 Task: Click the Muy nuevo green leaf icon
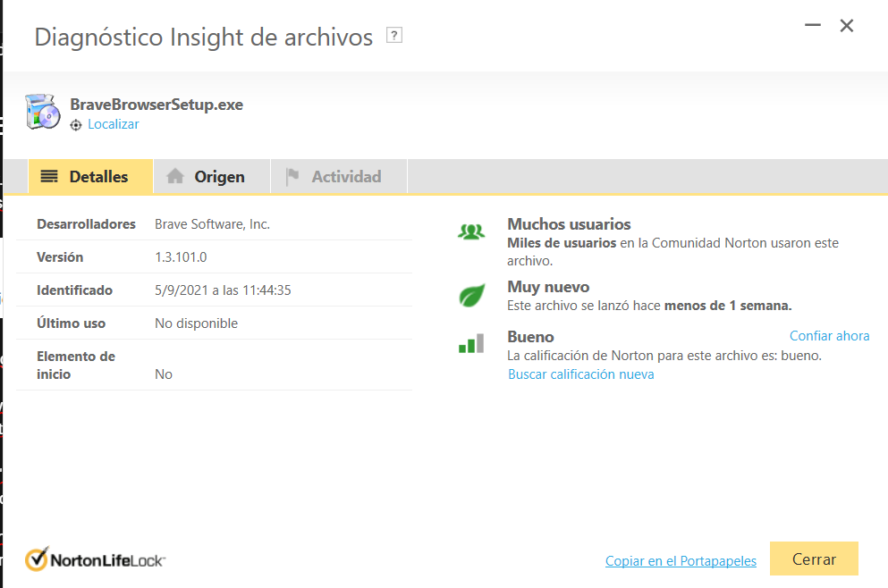click(x=472, y=296)
